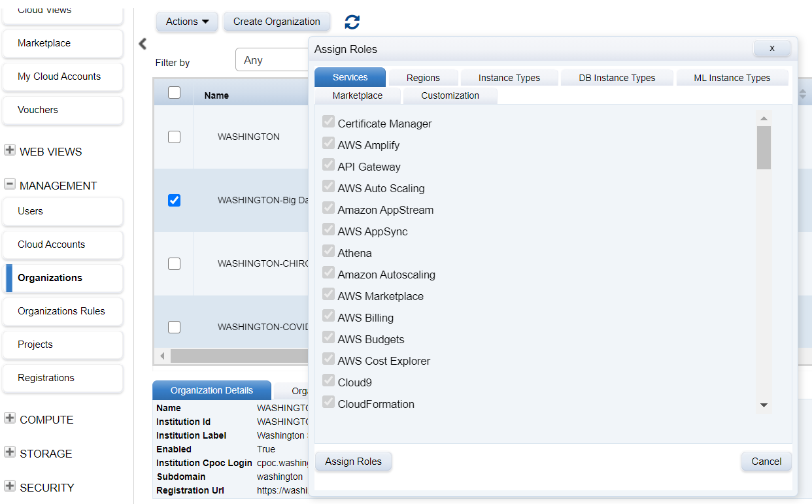Toggle the Certificate Manager checkbox
This screenshot has height=504, width=812.
(328, 122)
